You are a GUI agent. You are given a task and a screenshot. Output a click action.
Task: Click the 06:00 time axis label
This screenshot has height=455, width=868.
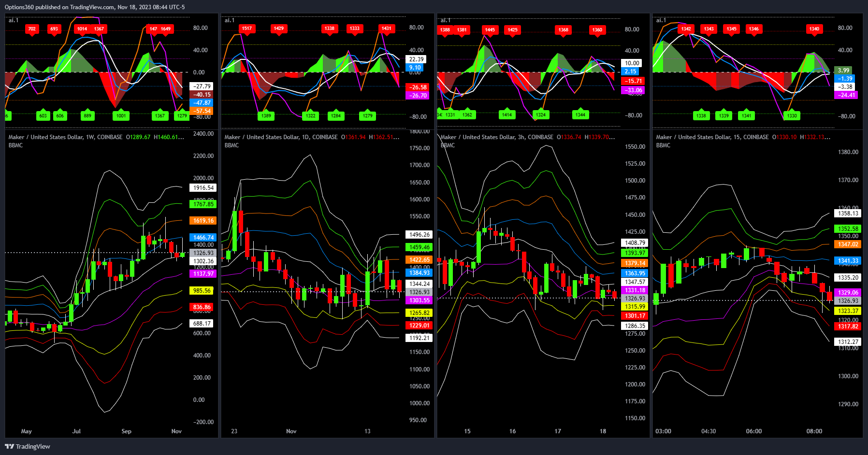(754, 431)
